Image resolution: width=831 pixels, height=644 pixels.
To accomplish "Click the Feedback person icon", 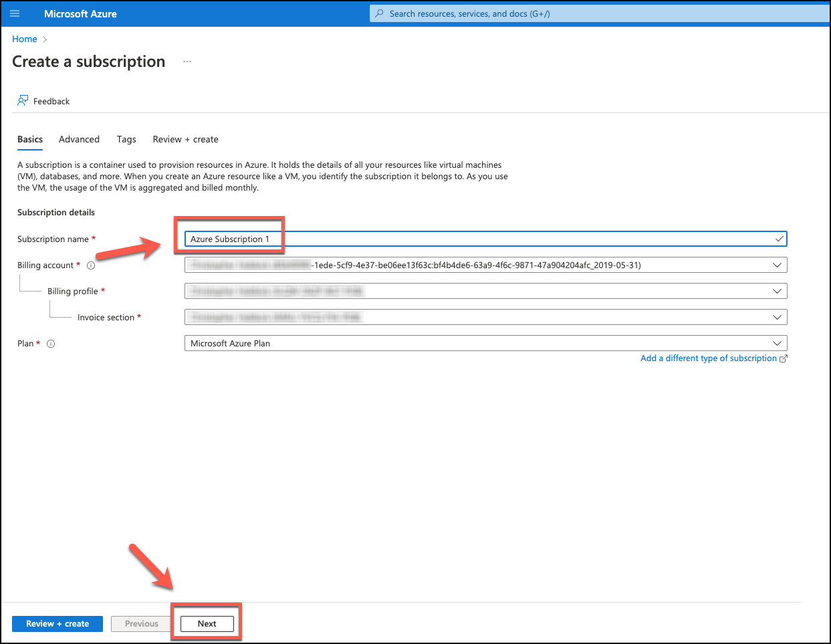I will point(23,101).
